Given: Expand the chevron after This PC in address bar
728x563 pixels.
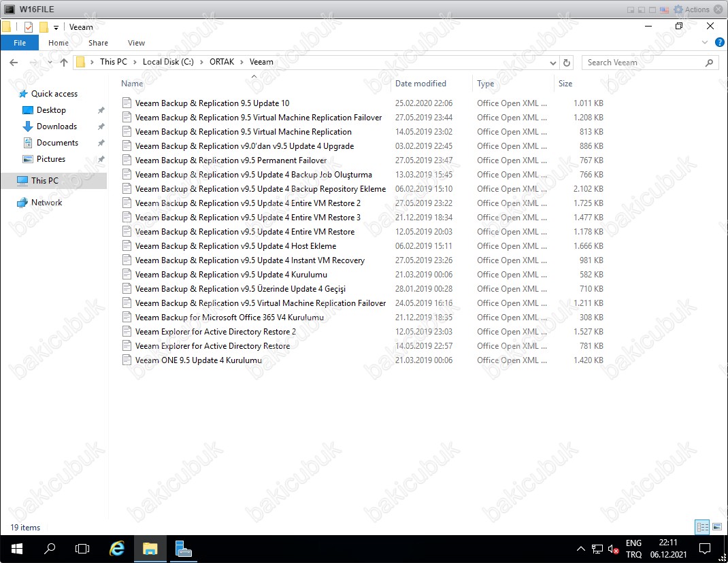Looking at the screenshot, I should point(135,62).
